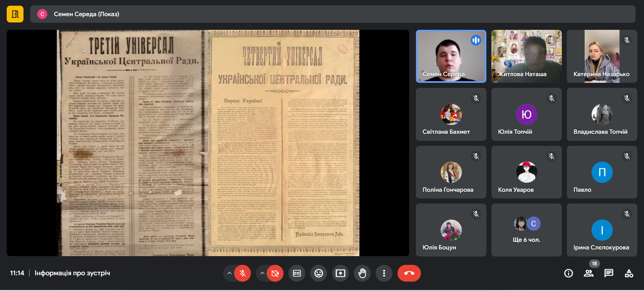Viewport: 644px width, 291px height.
Task: Open the chat panel icon
Action: [x=608, y=273]
